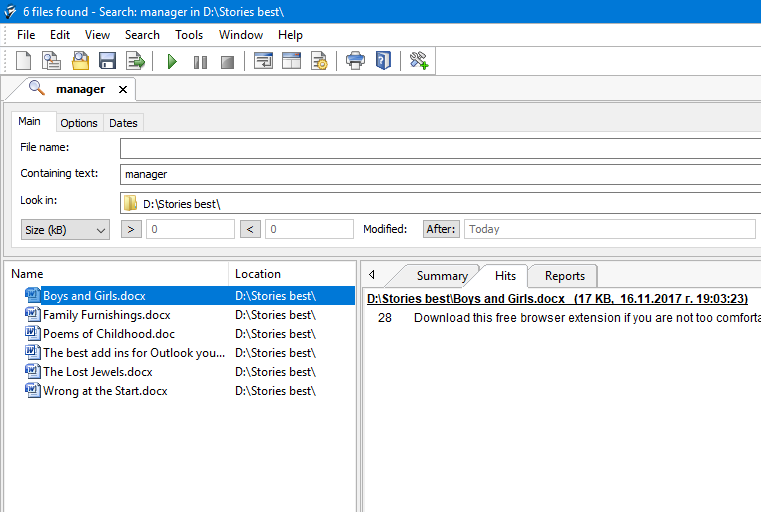Open the Help menu

coord(290,35)
